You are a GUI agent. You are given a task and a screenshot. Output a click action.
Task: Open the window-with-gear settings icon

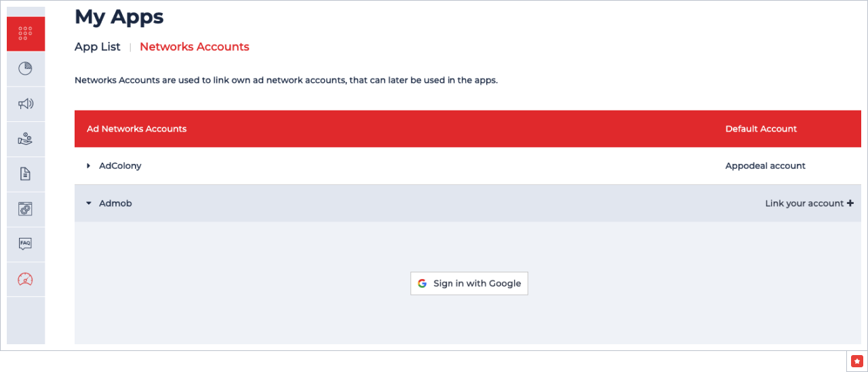(26, 209)
